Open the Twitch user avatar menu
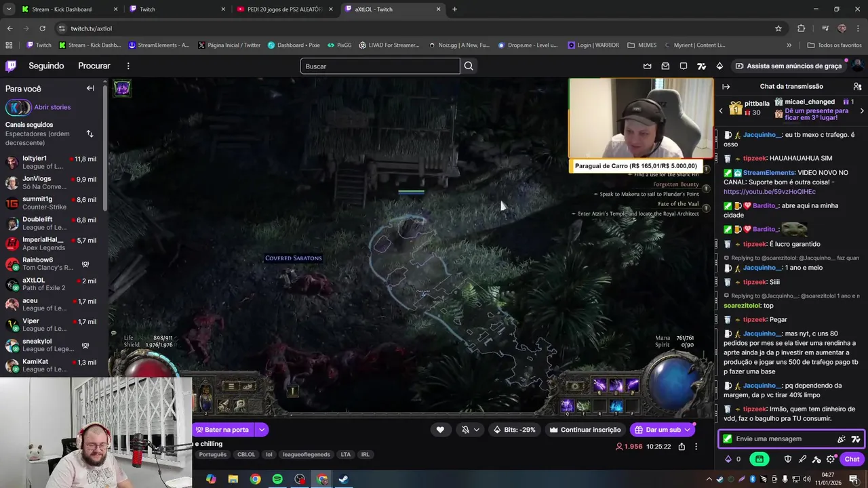The image size is (868, 488). click(857, 66)
